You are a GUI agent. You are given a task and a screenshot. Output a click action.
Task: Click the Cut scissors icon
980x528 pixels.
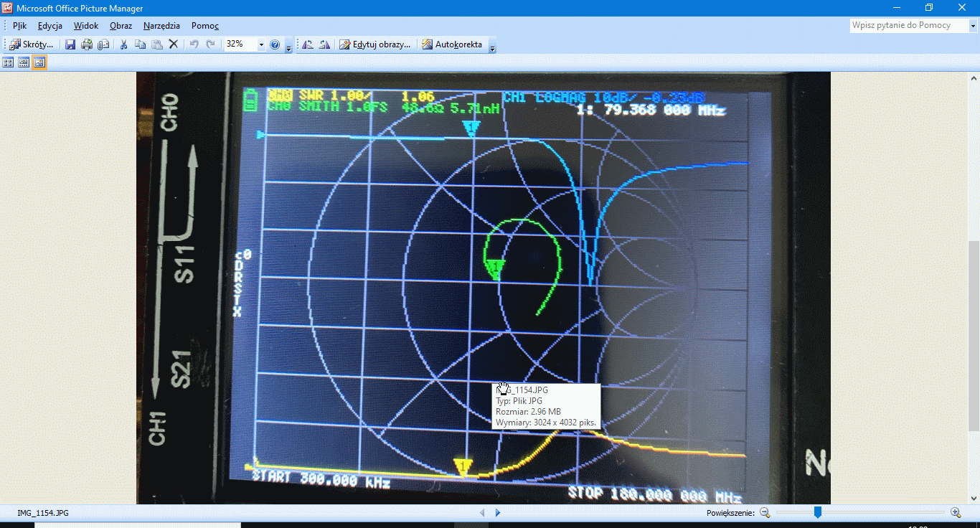click(123, 44)
